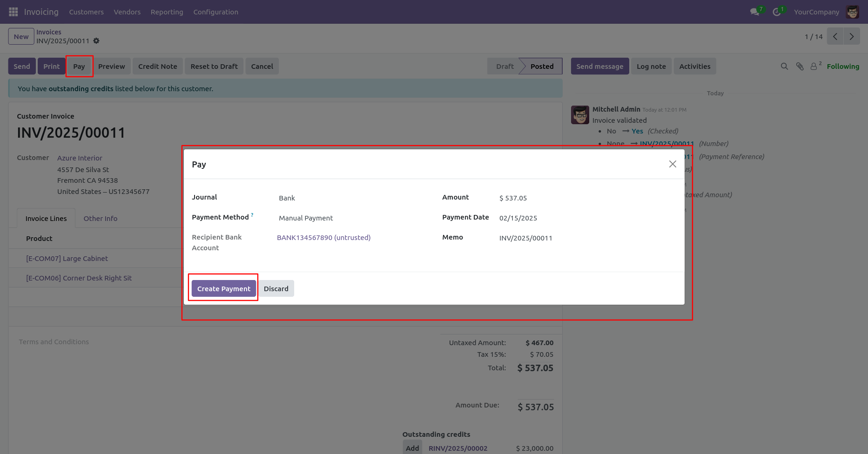
Task: Click the Product column header
Action: pyautogui.click(x=39, y=239)
